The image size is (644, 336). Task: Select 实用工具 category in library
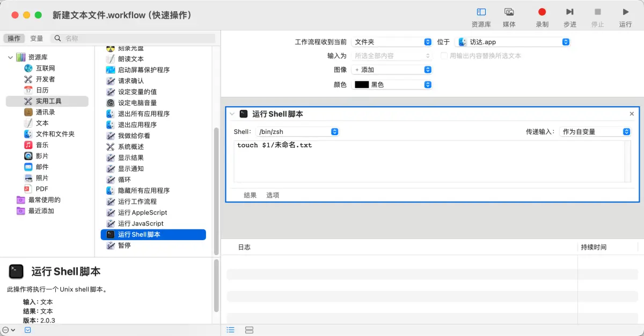click(x=47, y=101)
